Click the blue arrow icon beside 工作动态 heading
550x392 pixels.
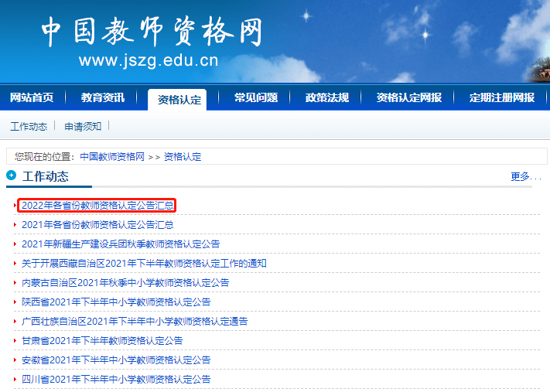[x=12, y=175]
